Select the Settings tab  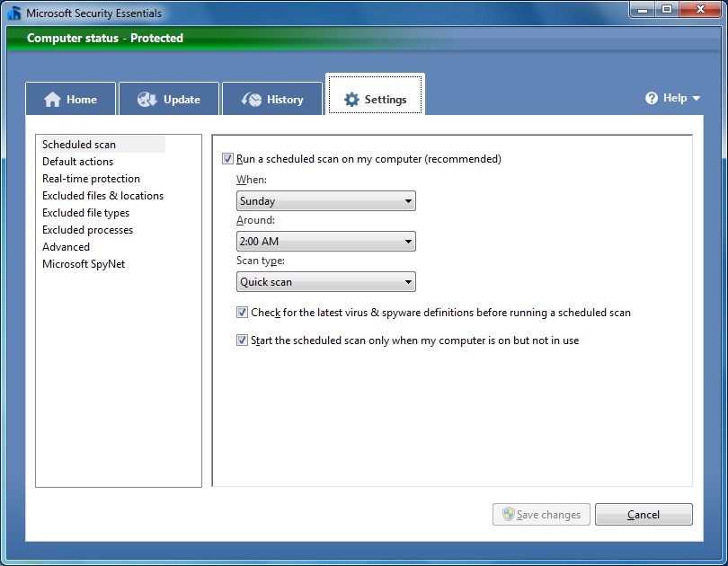coord(375,94)
